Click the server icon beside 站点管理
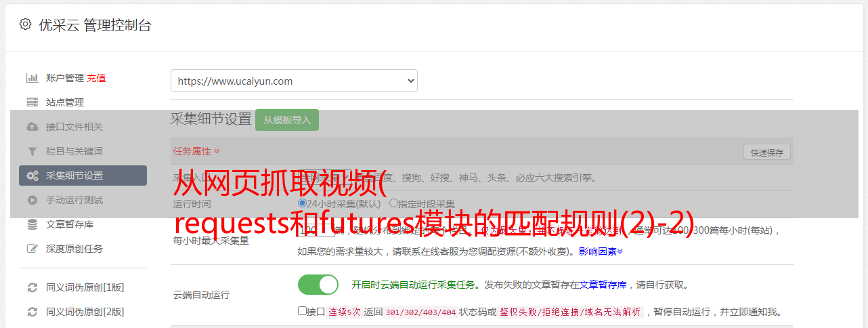Viewport: 868px width, 328px height. 32,102
